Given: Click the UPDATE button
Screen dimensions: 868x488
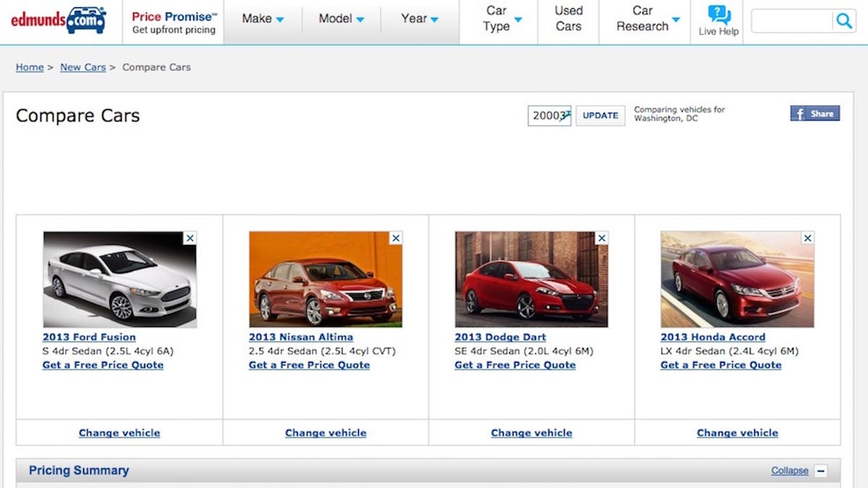Looking at the screenshot, I should tap(600, 116).
